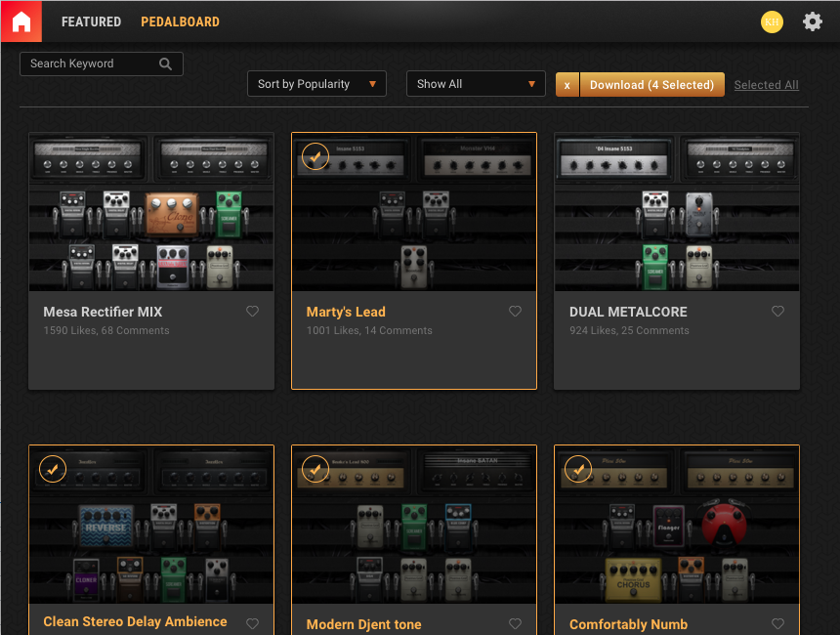Click "924 Likes, 25 Comments" text
Screen dimensions: 840x635
tap(629, 330)
